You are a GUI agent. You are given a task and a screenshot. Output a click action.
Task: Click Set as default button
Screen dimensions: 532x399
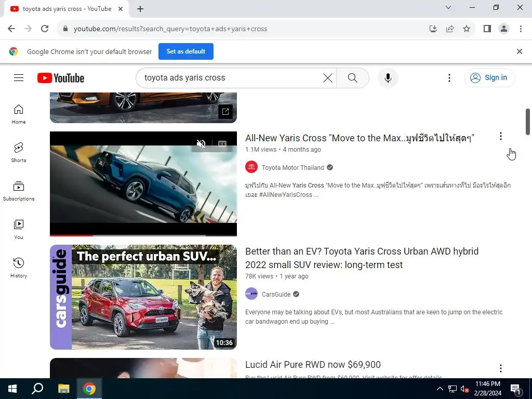186,51
